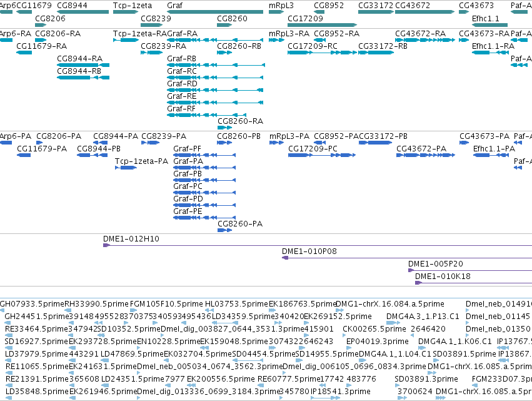The width and height of the screenshot is (532, 401).
Task: Open the CG17209 gene label
Action: point(305,18)
